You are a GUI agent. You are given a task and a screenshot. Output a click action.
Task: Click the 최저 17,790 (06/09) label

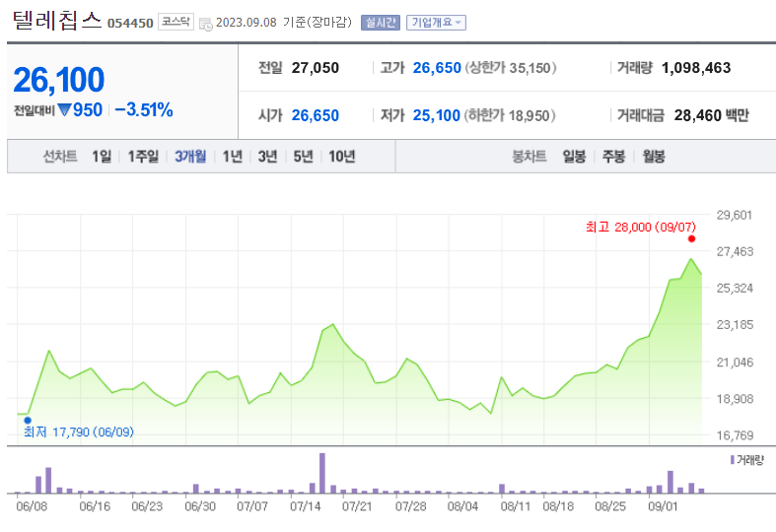tap(79, 432)
